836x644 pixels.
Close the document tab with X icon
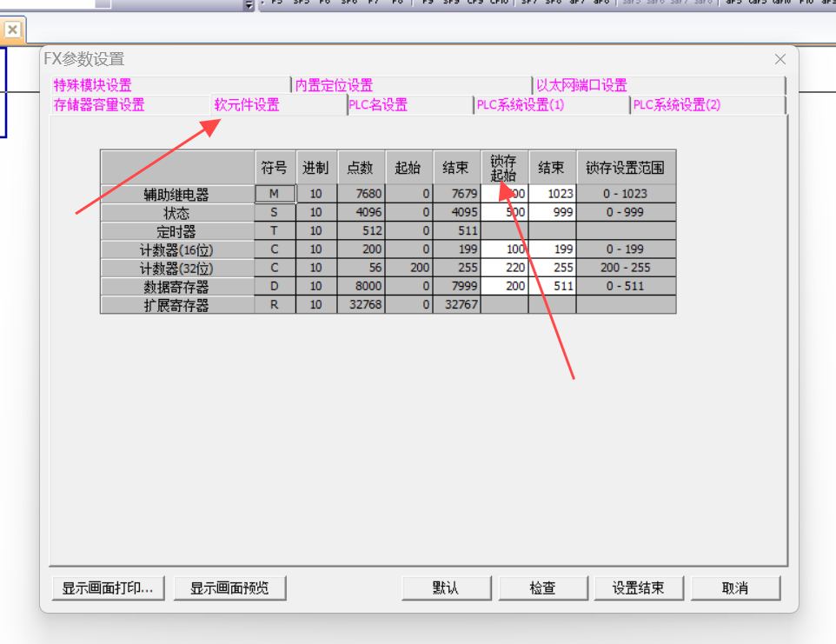coord(12,30)
